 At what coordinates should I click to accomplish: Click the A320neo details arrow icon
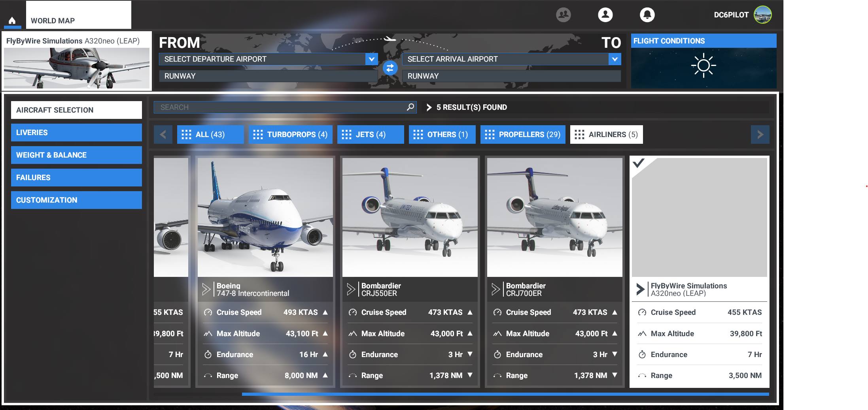point(640,290)
